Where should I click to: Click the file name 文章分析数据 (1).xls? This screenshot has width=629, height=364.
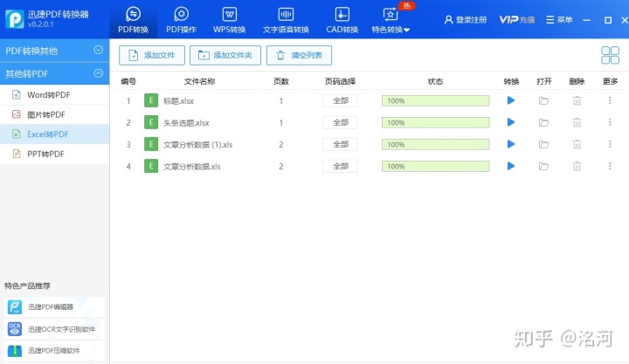click(x=197, y=145)
